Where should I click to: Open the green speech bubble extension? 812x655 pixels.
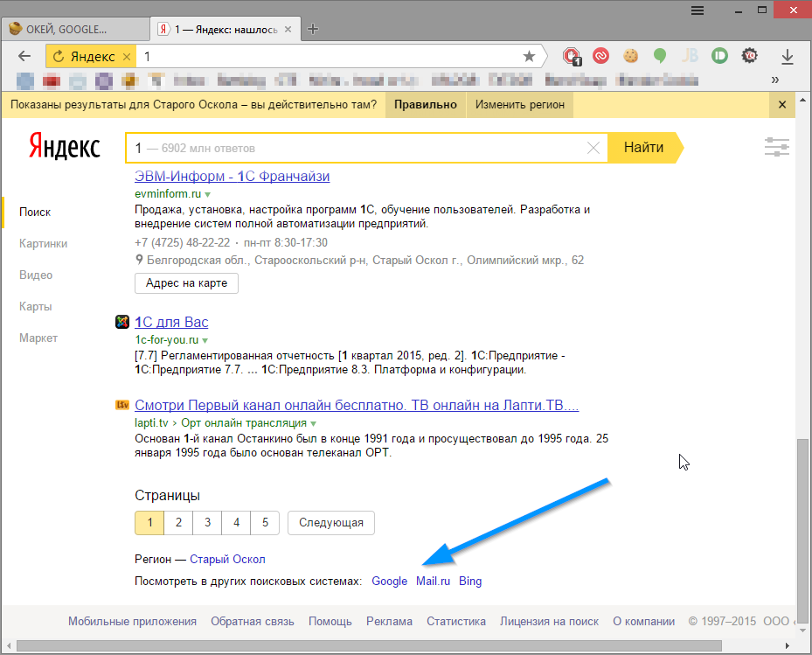pyautogui.click(x=660, y=55)
